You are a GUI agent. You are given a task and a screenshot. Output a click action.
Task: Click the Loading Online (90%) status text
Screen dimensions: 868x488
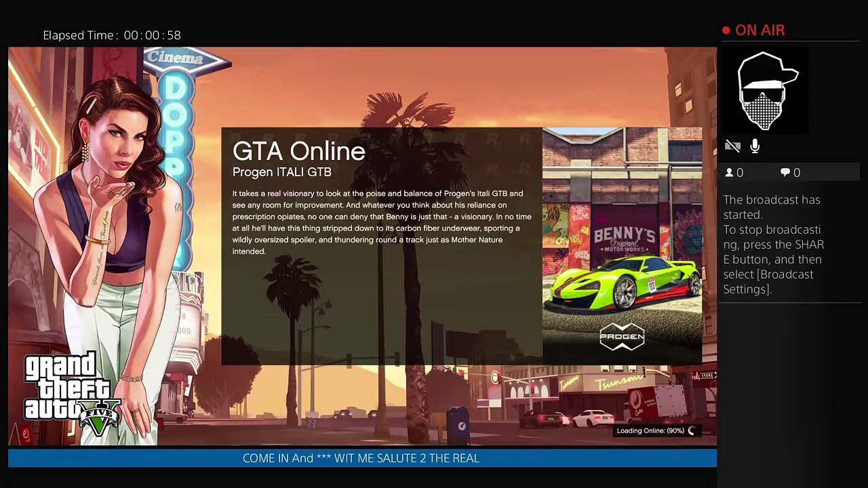650,431
